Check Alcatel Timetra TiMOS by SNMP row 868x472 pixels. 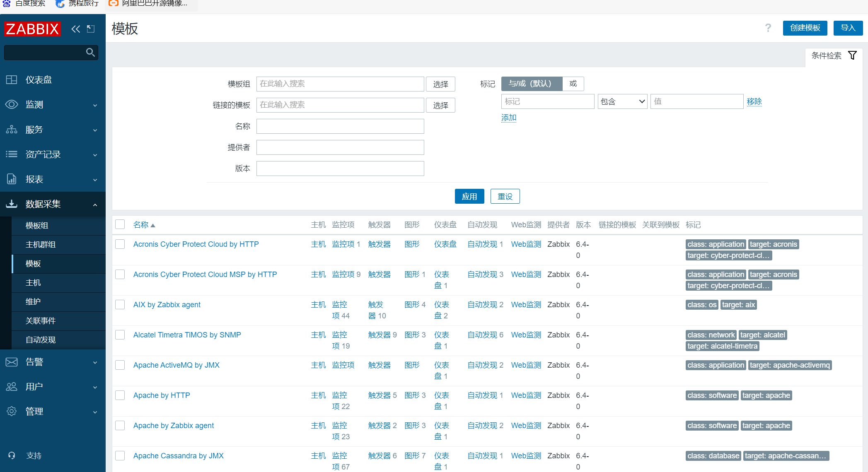coord(120,335)
